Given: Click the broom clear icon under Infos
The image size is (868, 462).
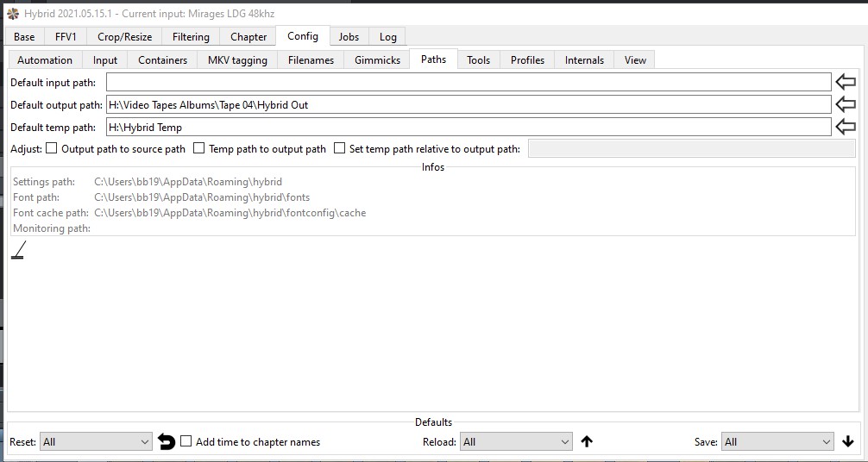Looking at the screenshot, I should (18, 250).
